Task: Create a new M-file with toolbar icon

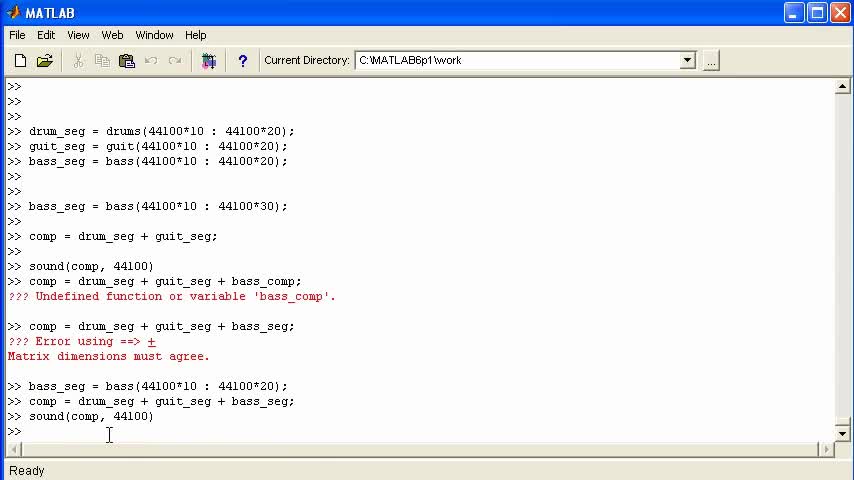Action: pyautogui.click(x=20, y=60)
